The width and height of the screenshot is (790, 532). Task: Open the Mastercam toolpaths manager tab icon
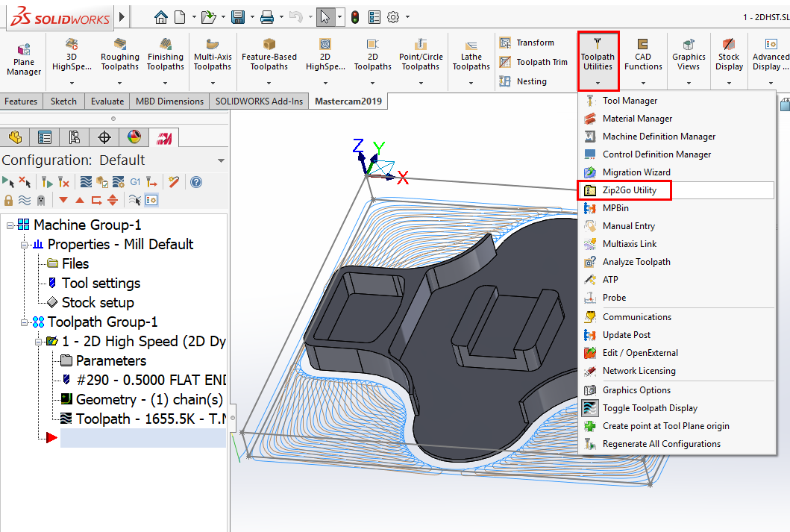click(x=163, y=137)
